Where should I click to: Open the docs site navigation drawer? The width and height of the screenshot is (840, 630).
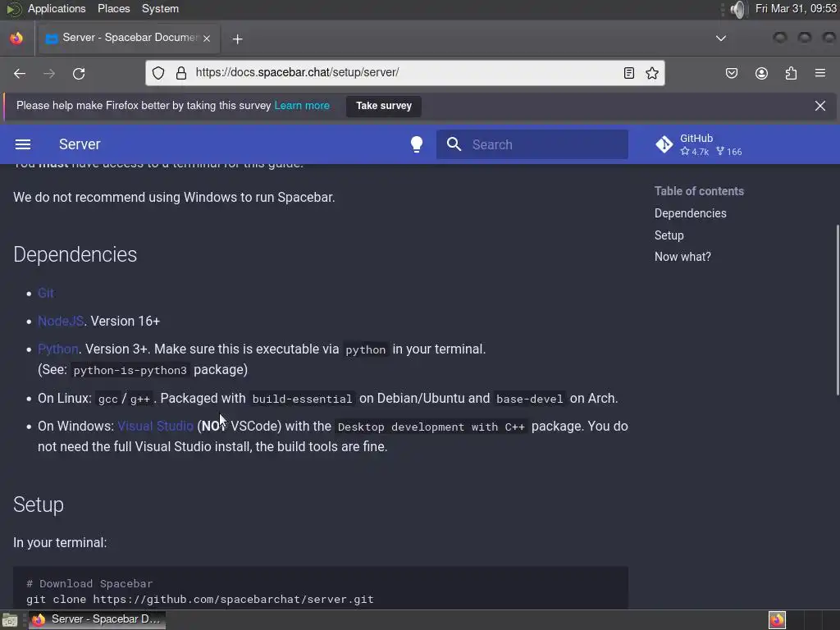(23, 144)
